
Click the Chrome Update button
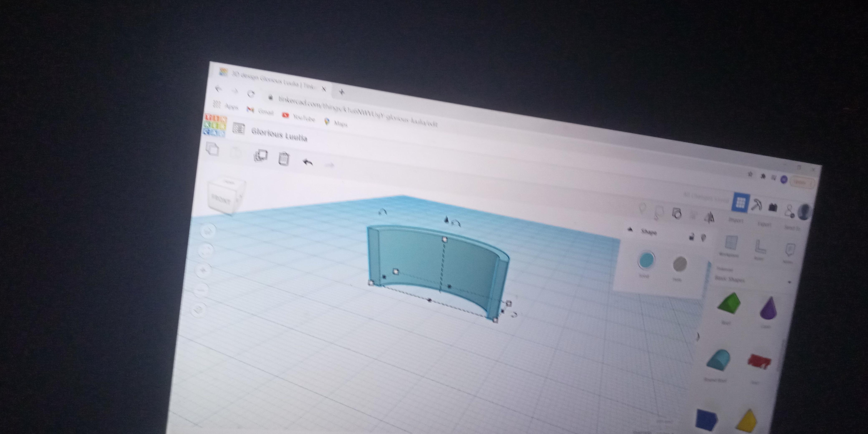(x=802, y=182)
